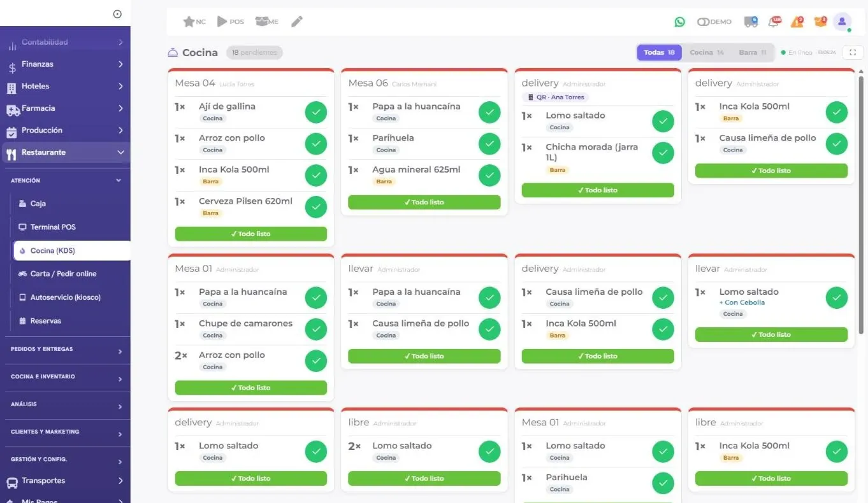Screen dimensions: 868x503
Task: Open the warning alerts icon
Action: pyautogui.click(x=797, y=22)
